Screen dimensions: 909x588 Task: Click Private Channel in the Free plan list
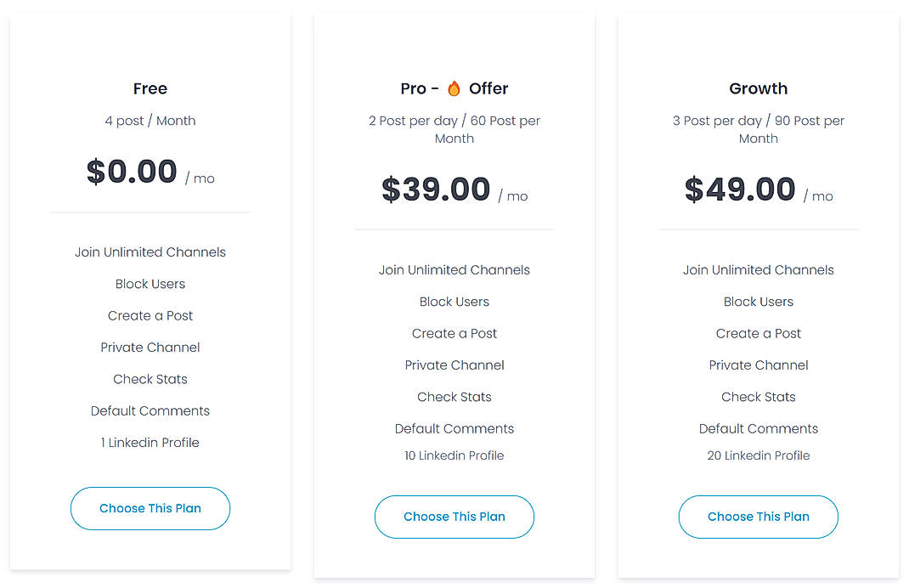pyautogui.click(x=150, y=347)
